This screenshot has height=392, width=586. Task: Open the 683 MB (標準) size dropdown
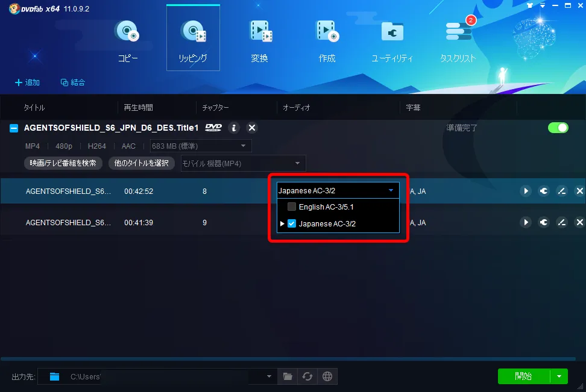point(201,146)
